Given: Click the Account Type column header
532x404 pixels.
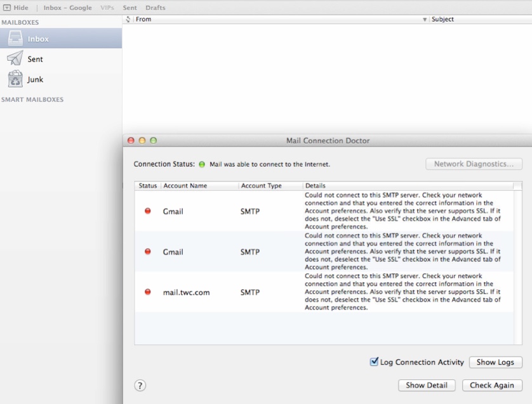Looking at the screenshot, I should pyautogui.click(x=262, y=186).
